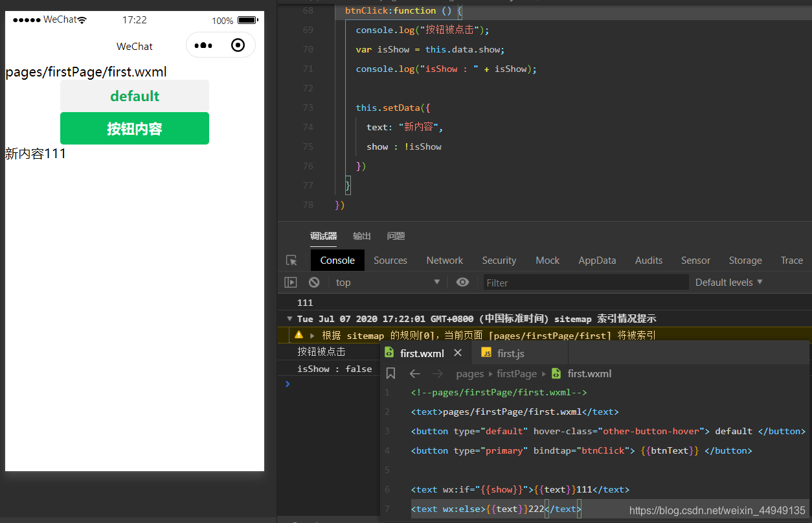Click the 17:22 time in simulator status bar
Screen dimensions: 812x523
(x=135, y=20)
